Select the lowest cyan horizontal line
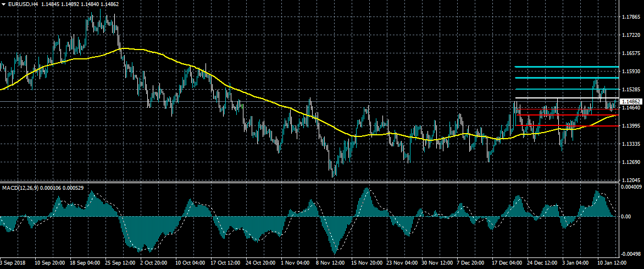Screen dimensions: 644x269 tap(566, 89)
